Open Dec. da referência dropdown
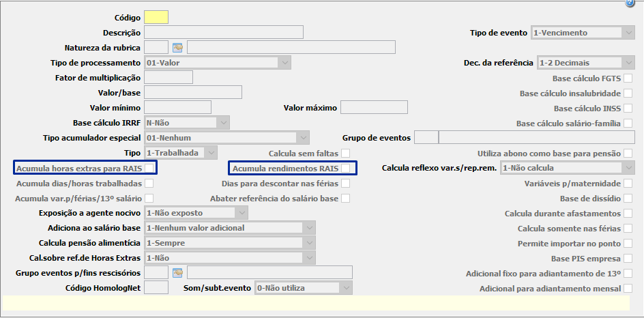 point(586,63)
